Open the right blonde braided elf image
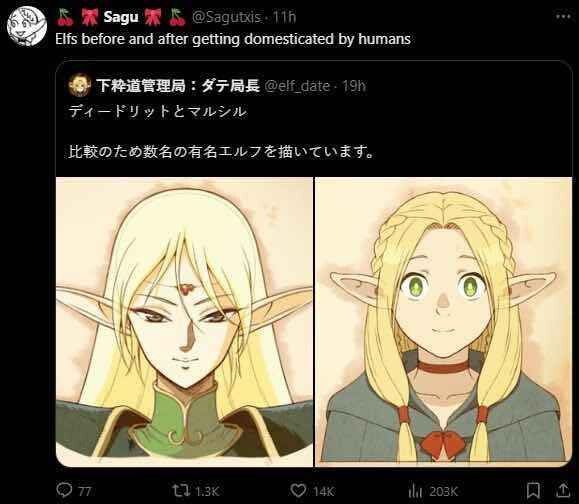This screenshot has width=579, height=504. (443, 322)
